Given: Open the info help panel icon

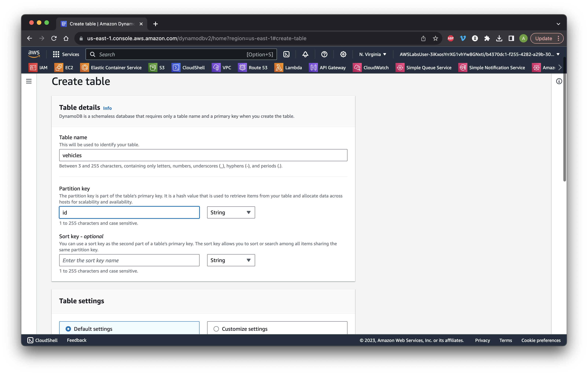Looking at the screenshot, I should coord(559,81).
